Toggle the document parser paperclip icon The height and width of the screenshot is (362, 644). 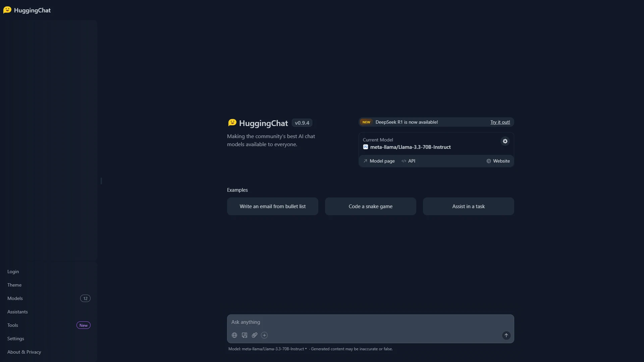[x=255, y=335]
